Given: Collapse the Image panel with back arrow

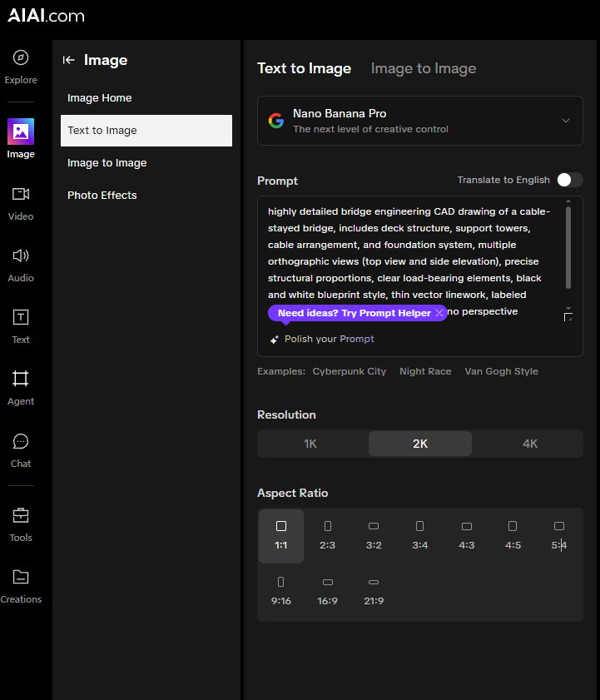Looking at the screenshot, I should (68, 60).
